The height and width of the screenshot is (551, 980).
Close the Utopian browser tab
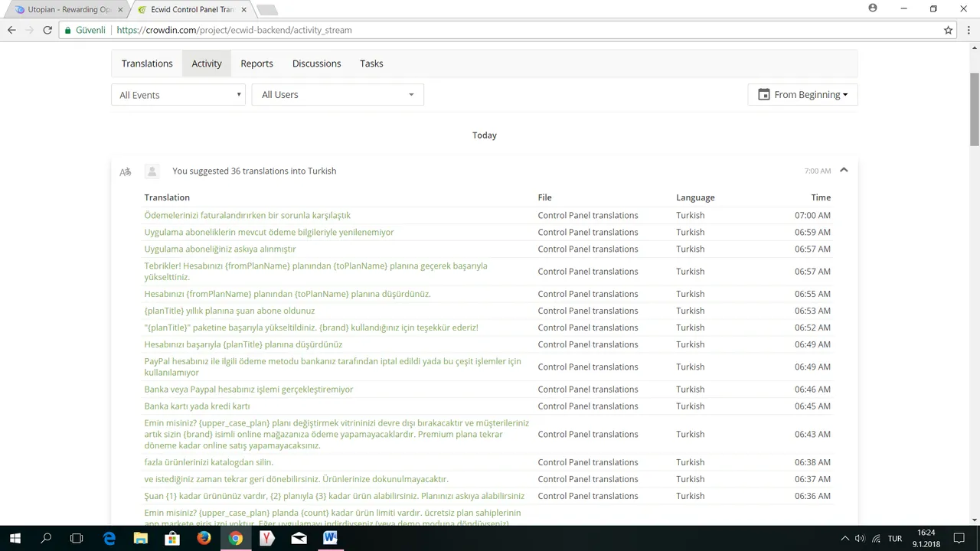120,10
